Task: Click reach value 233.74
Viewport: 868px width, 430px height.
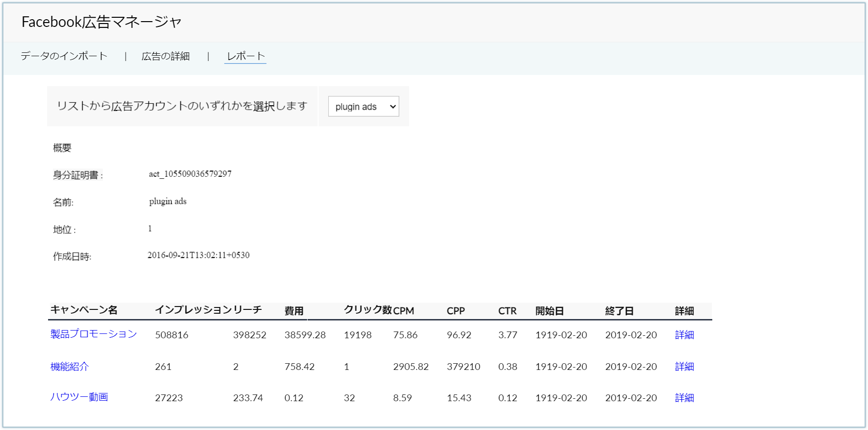Action: pos(248,398)
